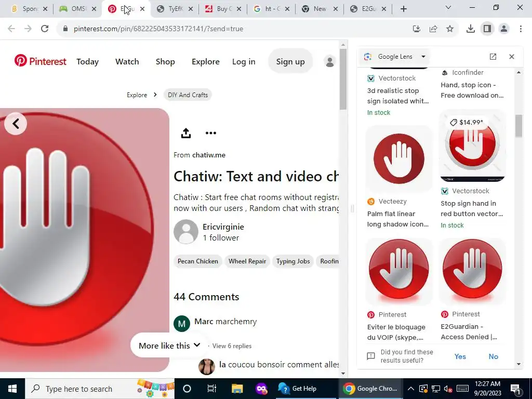
Task: Click the share/upload icon on the pin
Action: 186,133
